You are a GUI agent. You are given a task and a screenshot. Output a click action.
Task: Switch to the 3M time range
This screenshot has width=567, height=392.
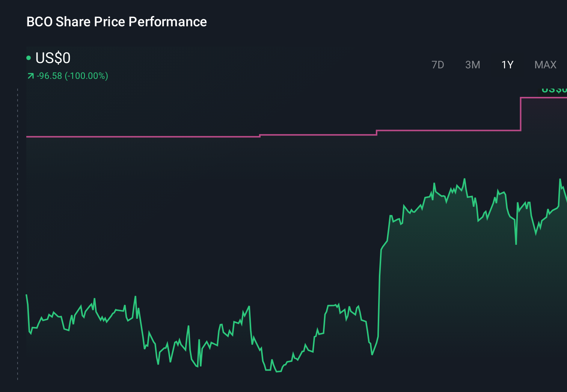pos(472,65)
